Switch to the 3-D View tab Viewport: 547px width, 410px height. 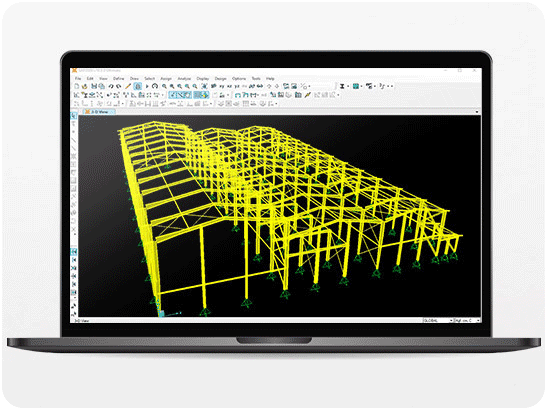(99, 112)
